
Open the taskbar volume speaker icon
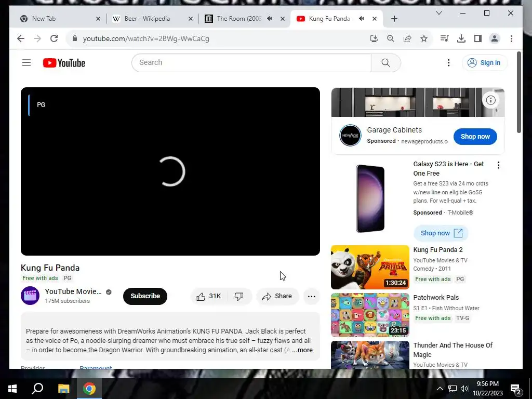[464, 389]
